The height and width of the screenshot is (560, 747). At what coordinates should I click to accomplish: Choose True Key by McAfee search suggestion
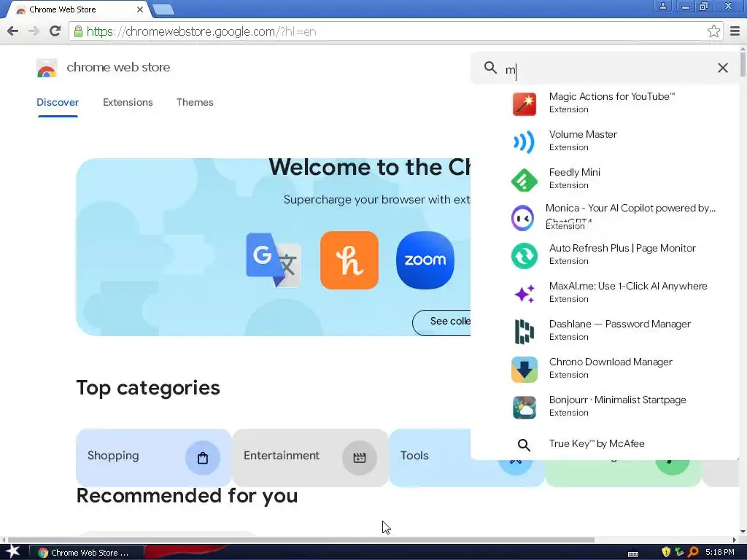[x=597, y=444]
